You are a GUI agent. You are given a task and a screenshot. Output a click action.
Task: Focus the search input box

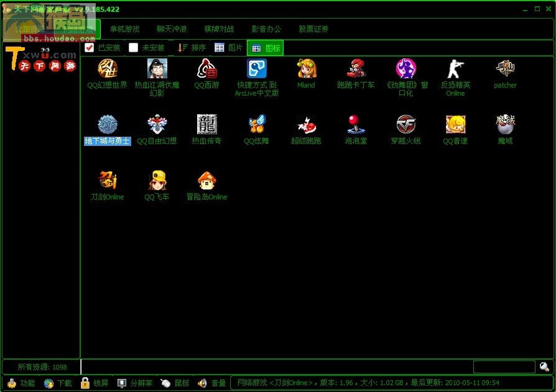pyautogui.click(x=504, y=367)
